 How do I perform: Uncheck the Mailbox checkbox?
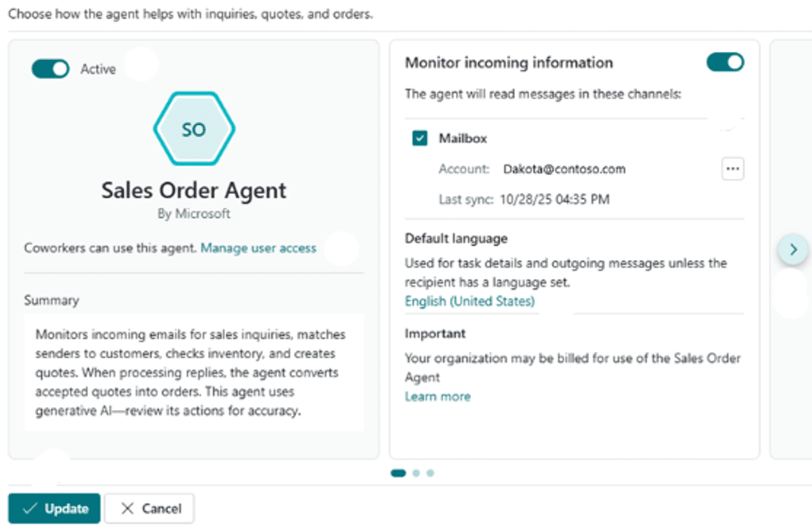(420, 138)
